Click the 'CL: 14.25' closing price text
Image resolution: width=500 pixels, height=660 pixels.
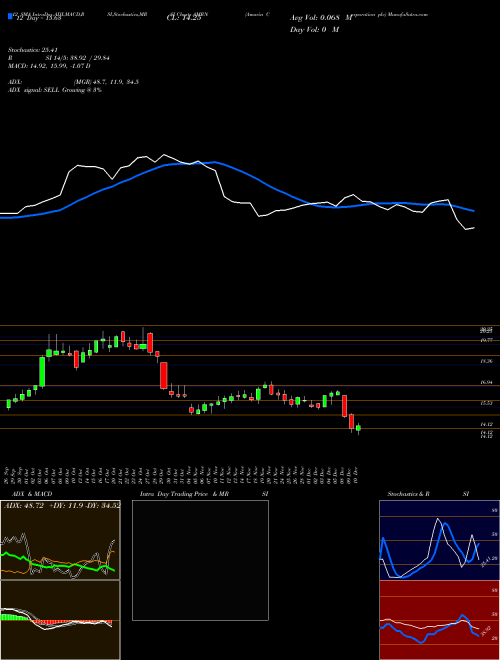pyautogui.click(x=184, y=19)
